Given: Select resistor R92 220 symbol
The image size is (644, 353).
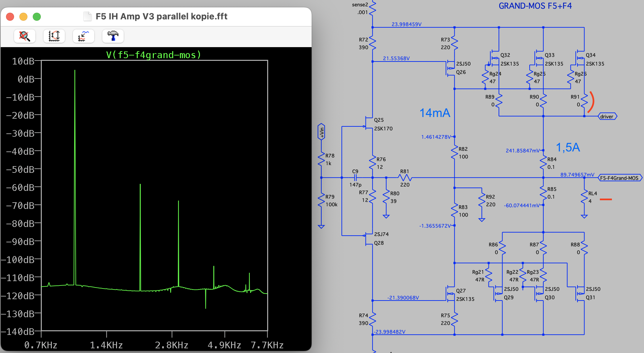Looking at the screenshot, I should pyautogui.click(x=481, y=201).
